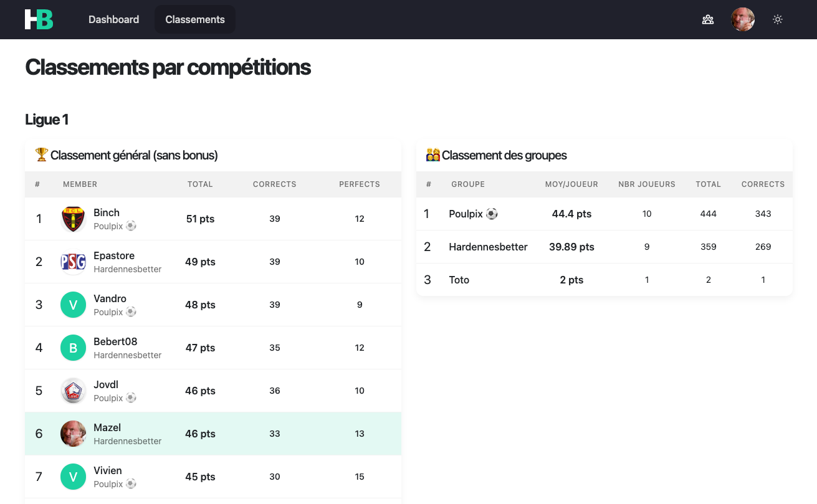The height and width of the screenshot is (504, 817).
Task: Click Binch's club crest avatar
Action: click(73, 219)
